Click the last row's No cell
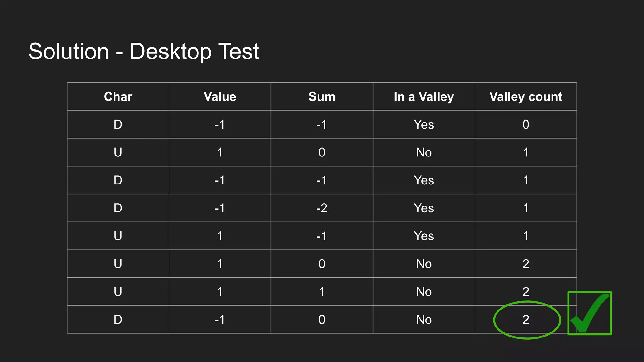 [424, 320]
